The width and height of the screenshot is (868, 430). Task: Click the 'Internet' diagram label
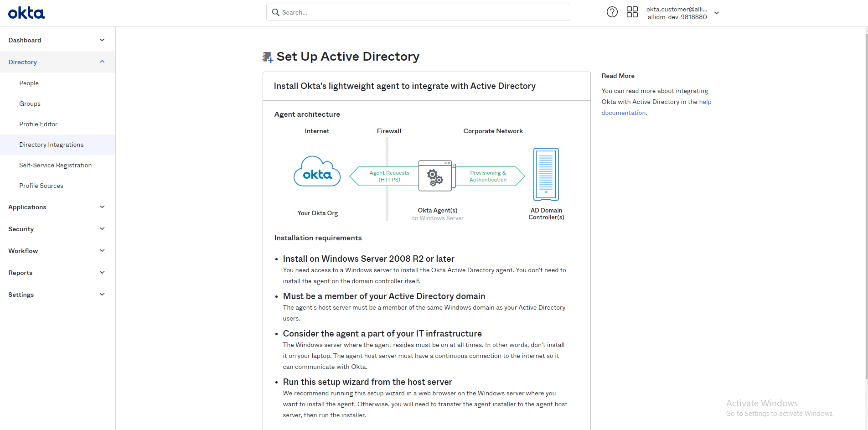[x=317, y=131]
